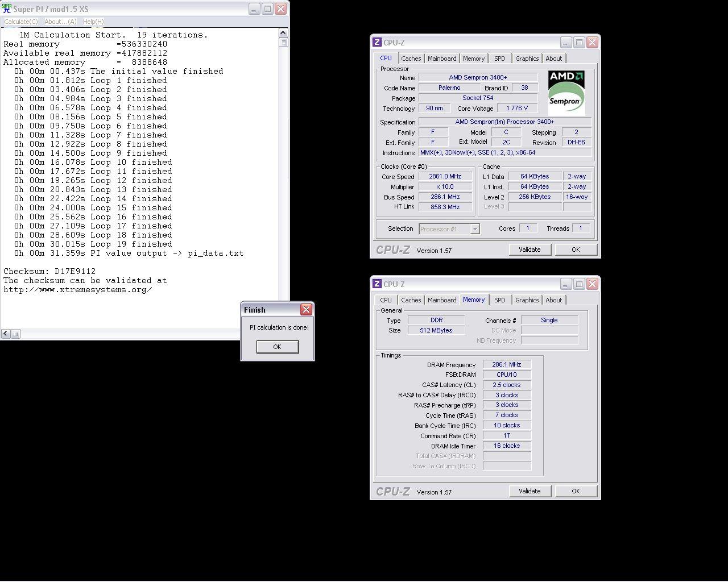
Task: Switch to SPD tab in upper CPU-Z window
Action: (x=499, y=59)
